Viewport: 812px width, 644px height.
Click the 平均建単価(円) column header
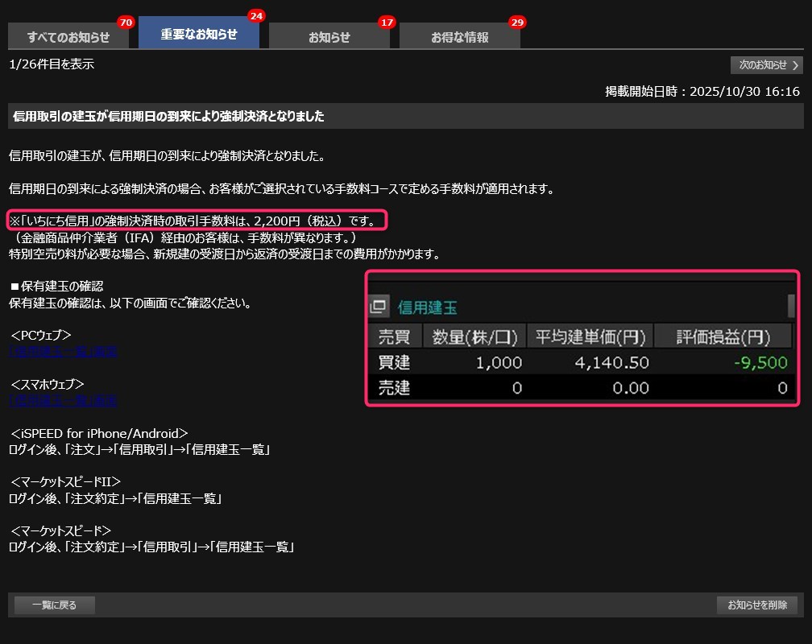(590, 336)
